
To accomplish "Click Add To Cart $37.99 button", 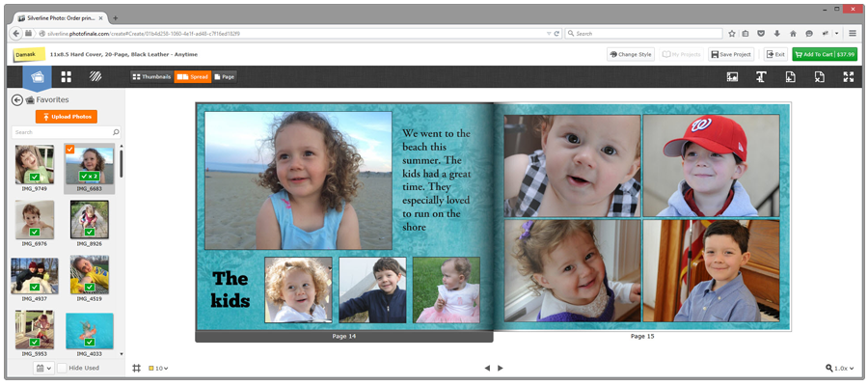I will 825,54.
